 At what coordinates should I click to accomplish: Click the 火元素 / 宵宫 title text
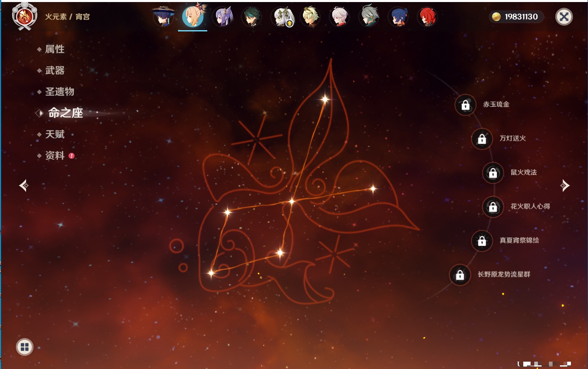point(67,17)
